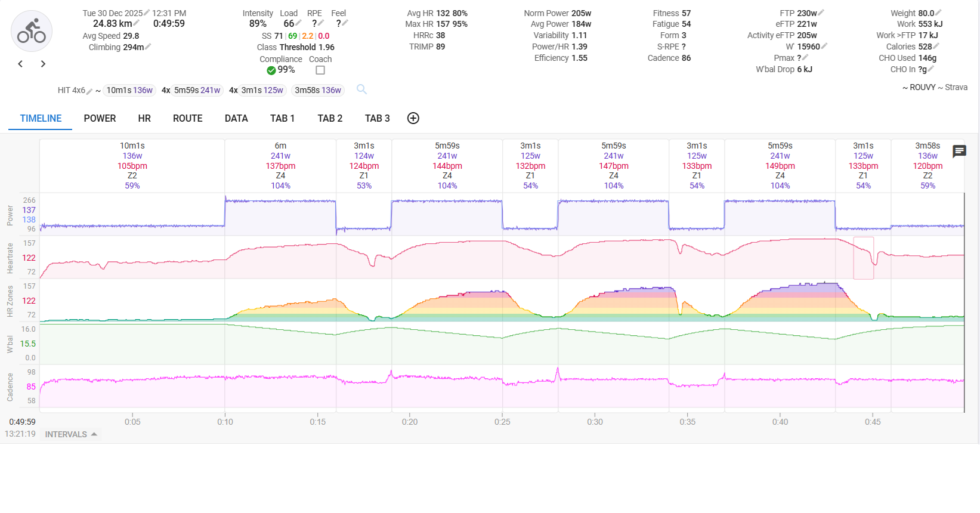Open the ROUTE tab
The width and height of the screenshot is (980, 513).
click(187, 118)
